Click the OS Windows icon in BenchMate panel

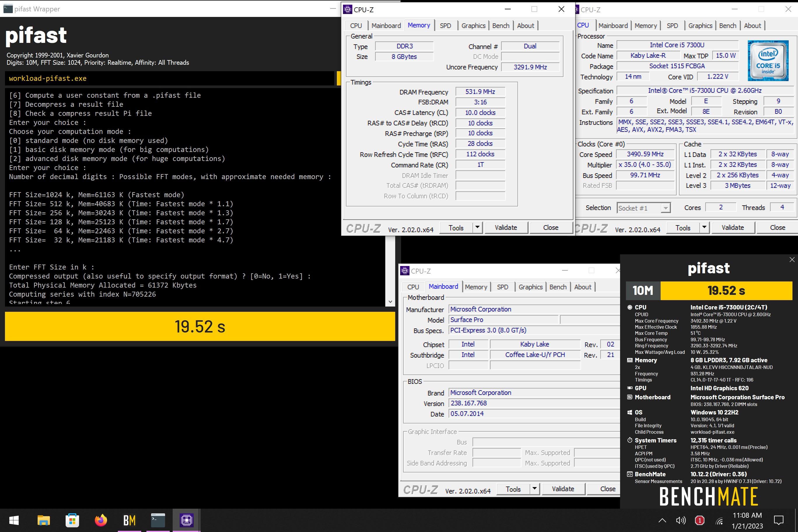point(630,412)
